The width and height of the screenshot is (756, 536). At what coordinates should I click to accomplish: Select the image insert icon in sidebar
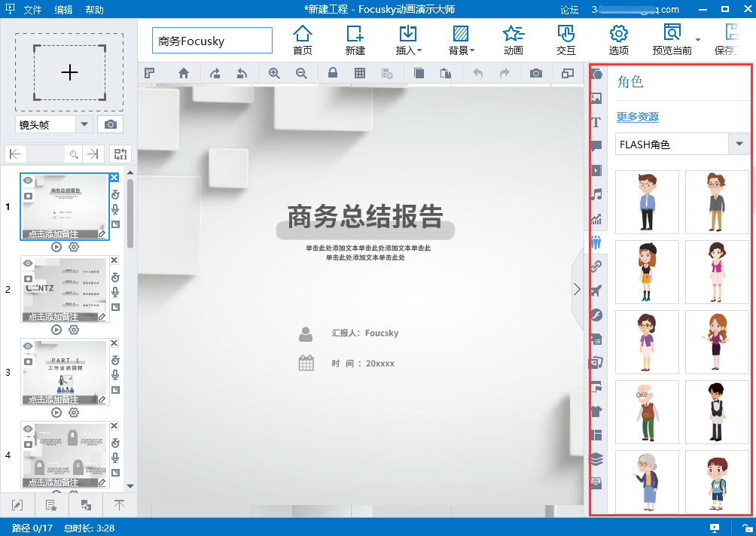(596, 98)
